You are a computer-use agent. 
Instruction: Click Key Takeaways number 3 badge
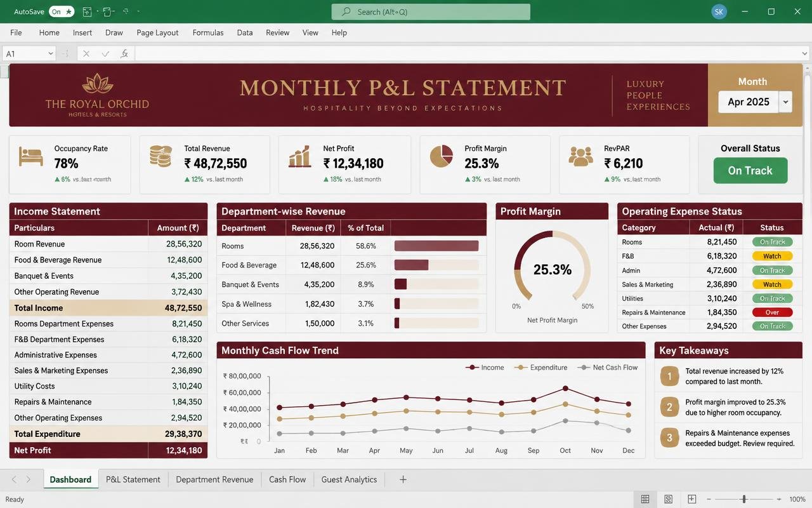point(669,438)
